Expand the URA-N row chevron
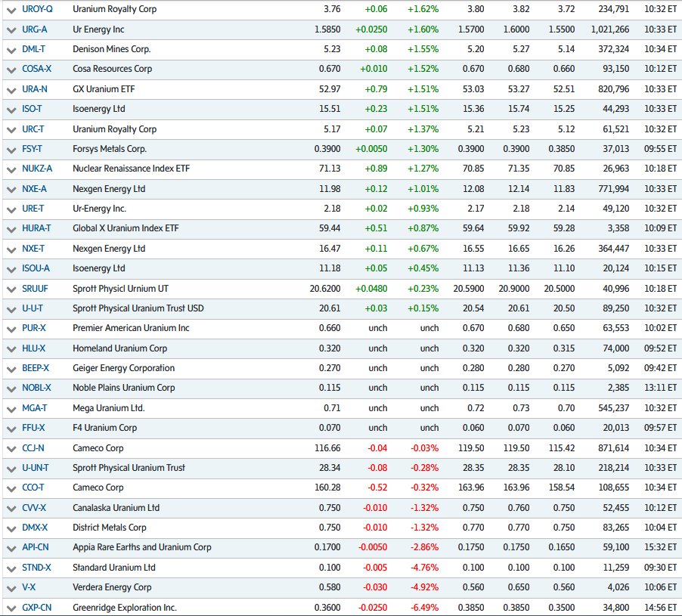Viewport: 682px width, 616px height. (11, 89)
